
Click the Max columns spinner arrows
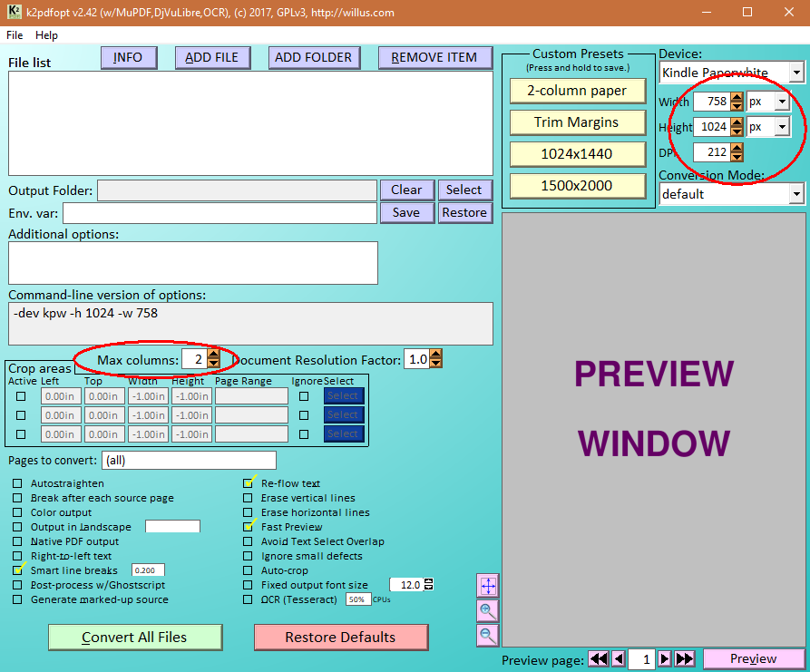coord(213,359)
